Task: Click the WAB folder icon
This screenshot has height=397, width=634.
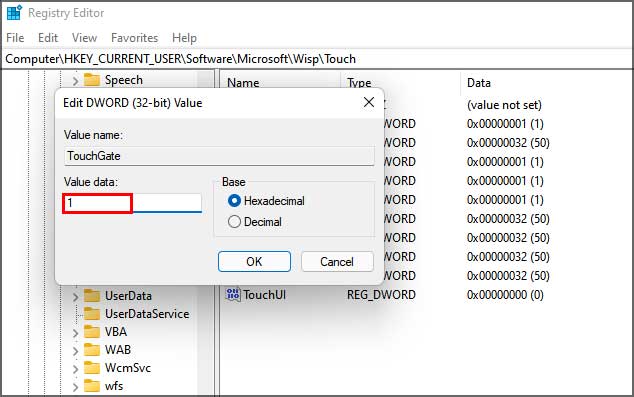Action: click(92, 349)
